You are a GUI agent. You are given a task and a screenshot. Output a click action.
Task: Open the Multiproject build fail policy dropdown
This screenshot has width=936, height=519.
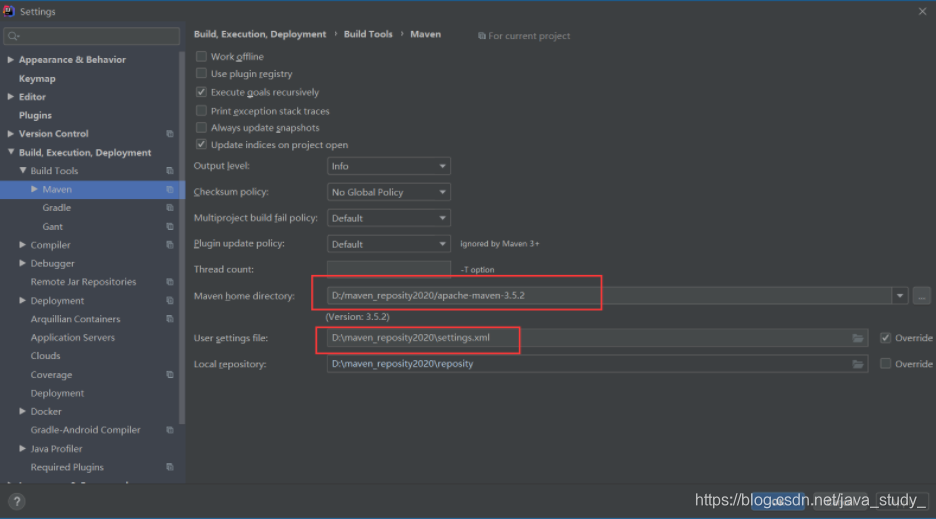[389, 218]
